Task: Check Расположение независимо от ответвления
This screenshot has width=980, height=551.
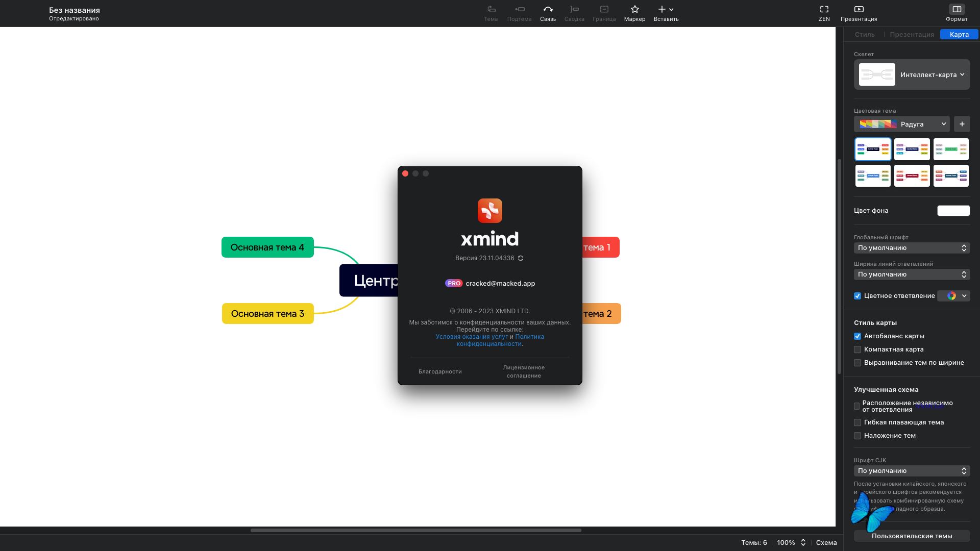Action: click(x=857, y=407)
